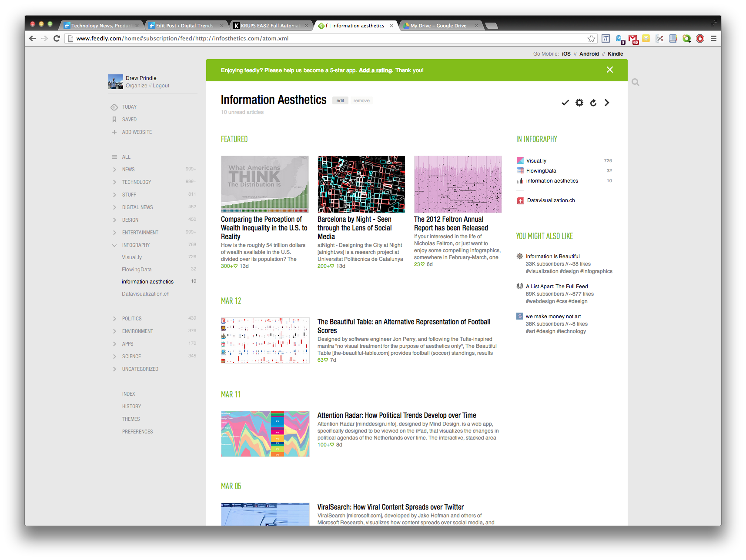
Task: Go forward in browser history
Action: 44,38
